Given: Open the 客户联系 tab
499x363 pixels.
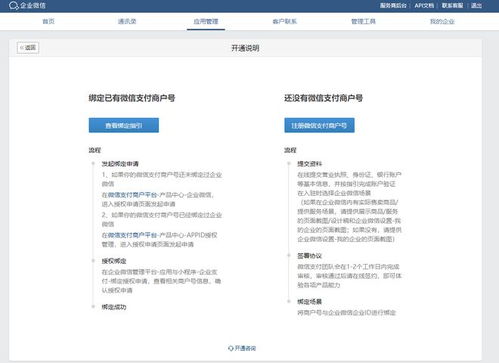Looking at the screenshot, I should 284,21.
